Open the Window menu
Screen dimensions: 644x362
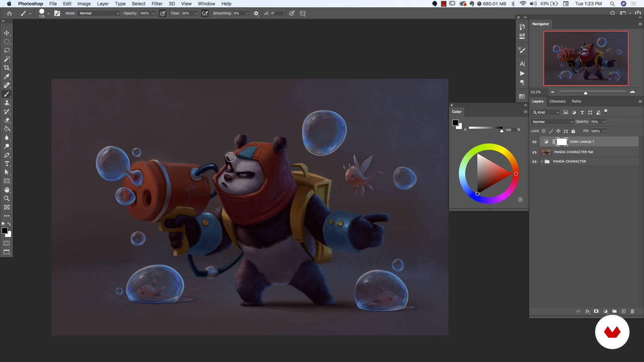click(206, 4)
